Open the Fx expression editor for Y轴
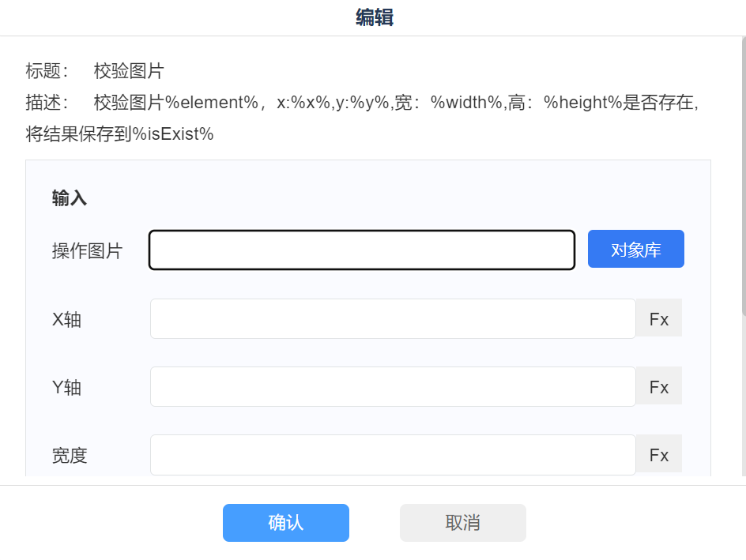This screenshot has height=560, width=746. point(658,387)
